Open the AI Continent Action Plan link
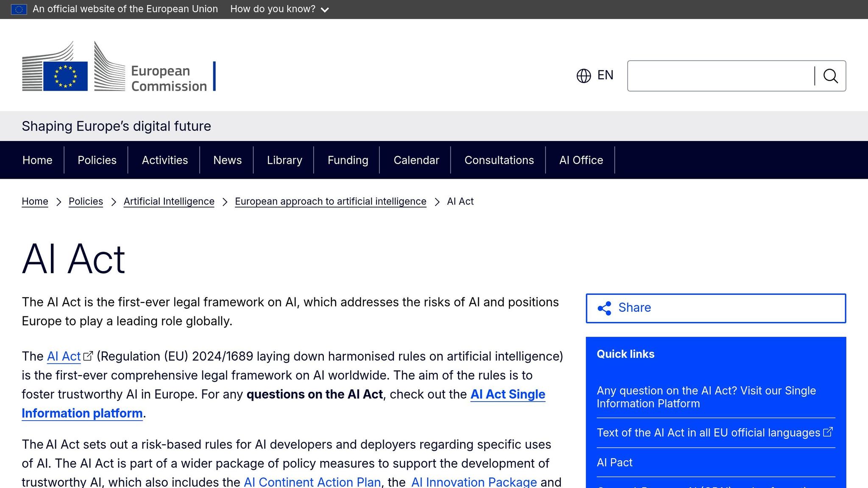Image resolution: width=868 pixels, height=488 pixels. (x=312, y=482)
